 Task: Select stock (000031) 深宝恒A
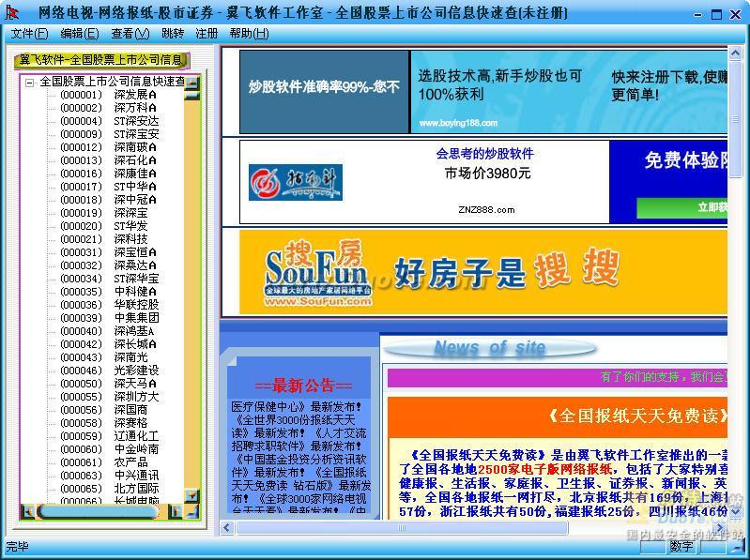[x=109, y=252]
